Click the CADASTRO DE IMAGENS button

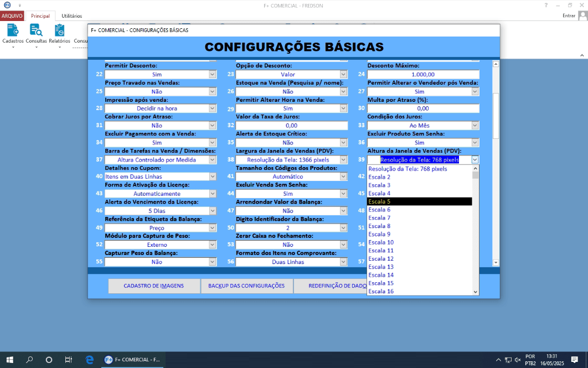(153, 286)
